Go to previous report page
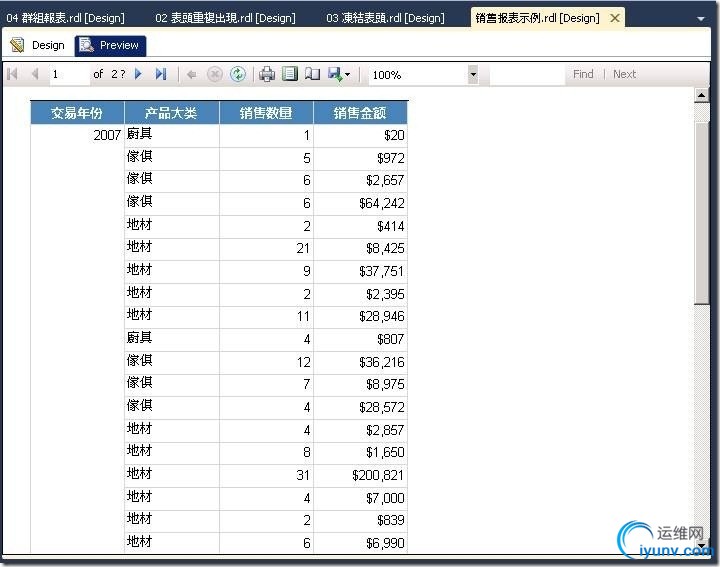720x567 pixels. click(x=34, y=74)
